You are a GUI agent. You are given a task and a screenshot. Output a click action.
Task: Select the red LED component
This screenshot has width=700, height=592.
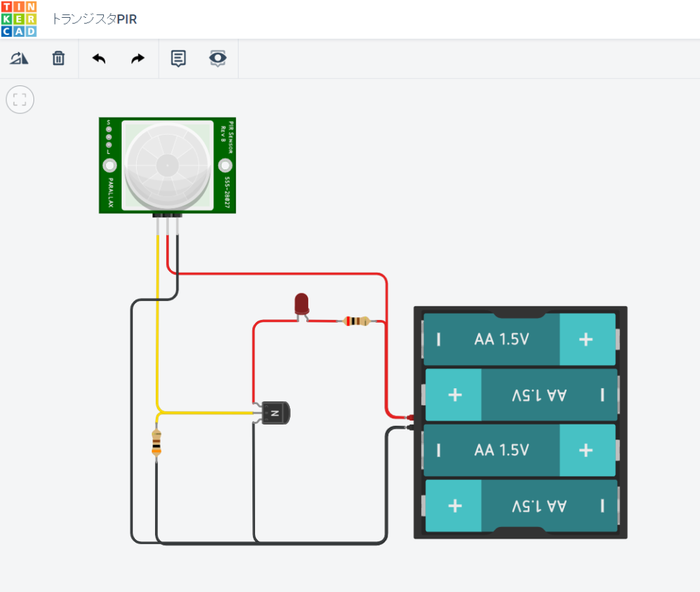[x=301, y=303]
